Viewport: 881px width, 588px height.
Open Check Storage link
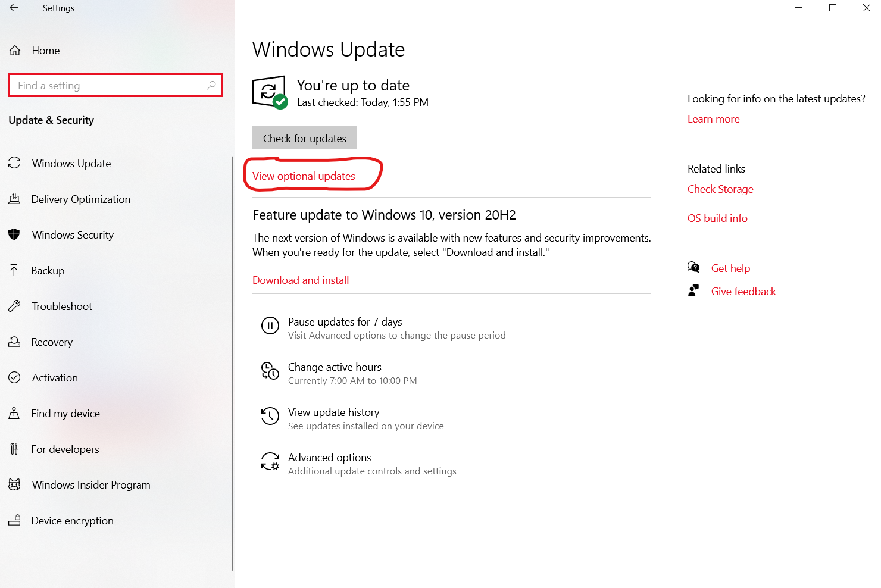pyautogui.click(x=720, y=189)
